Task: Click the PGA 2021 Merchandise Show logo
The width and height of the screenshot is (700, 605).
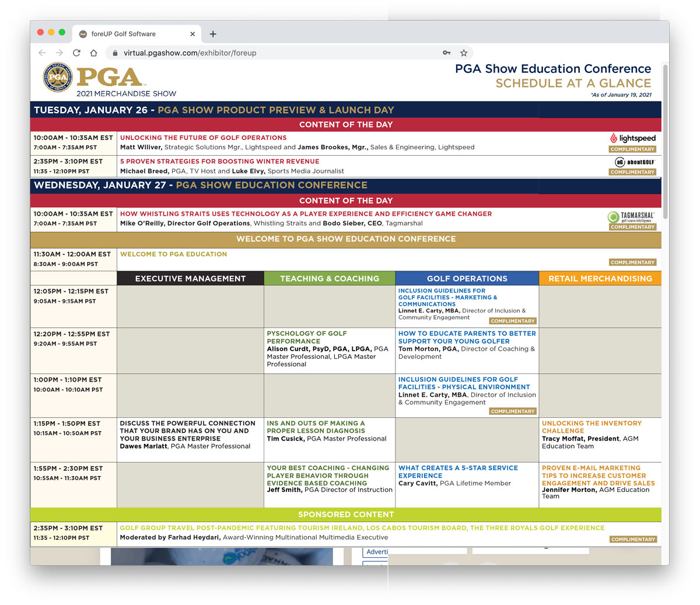Action: pyautogui.click(x=109, y=79)
